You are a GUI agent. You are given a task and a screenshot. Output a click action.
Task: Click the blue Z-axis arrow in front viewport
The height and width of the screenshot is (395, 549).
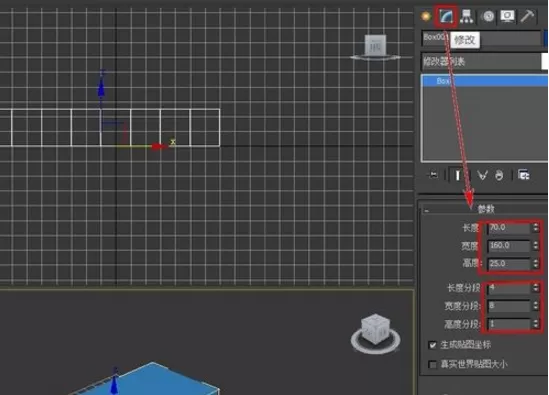click(101, 88)
